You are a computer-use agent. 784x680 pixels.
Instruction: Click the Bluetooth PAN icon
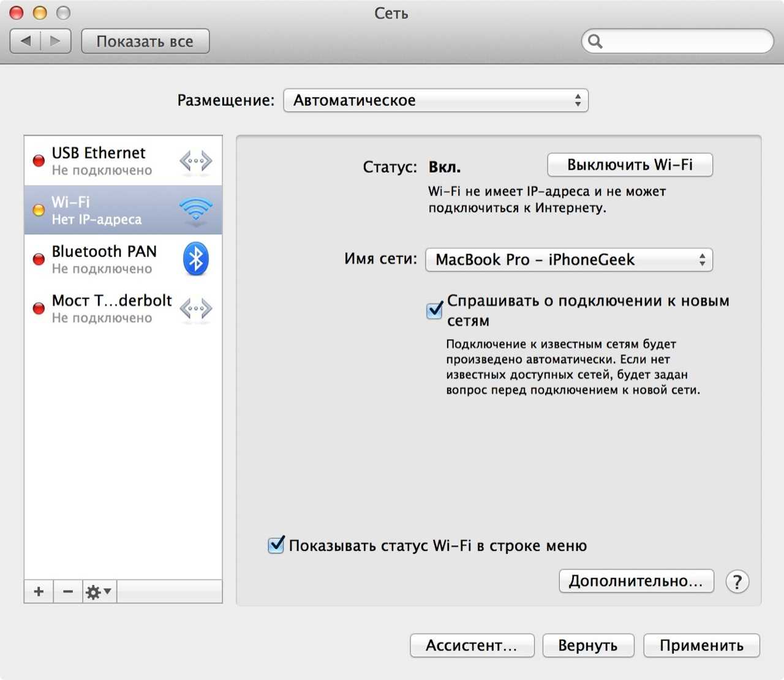(196, 259)
